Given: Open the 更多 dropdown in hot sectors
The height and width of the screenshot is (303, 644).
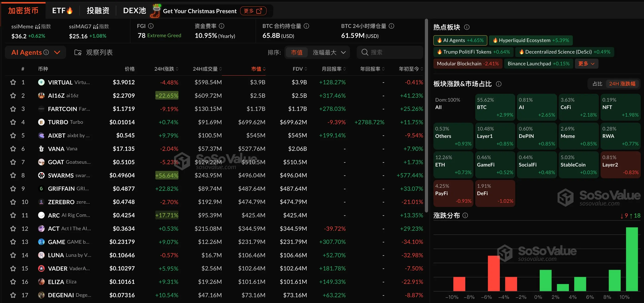Looking at the screenshot, I should pyautogui.click(x=586, y=64).
